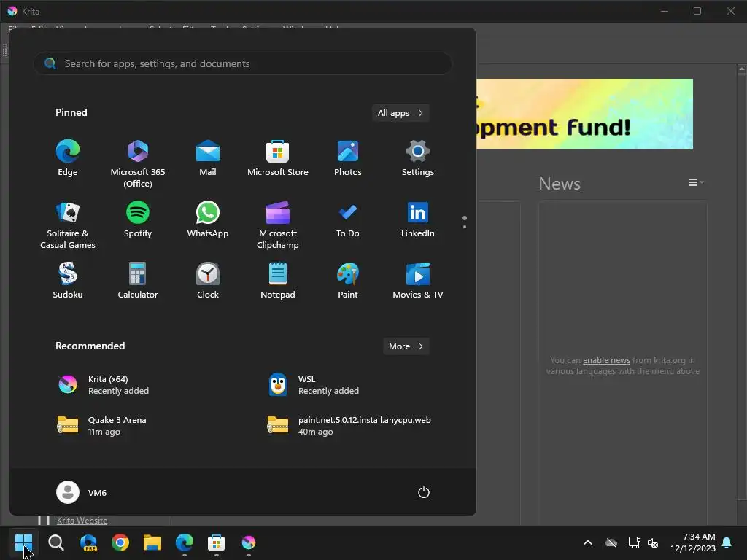
Task: Open the Calculator app
Action: tap(138, 281)
